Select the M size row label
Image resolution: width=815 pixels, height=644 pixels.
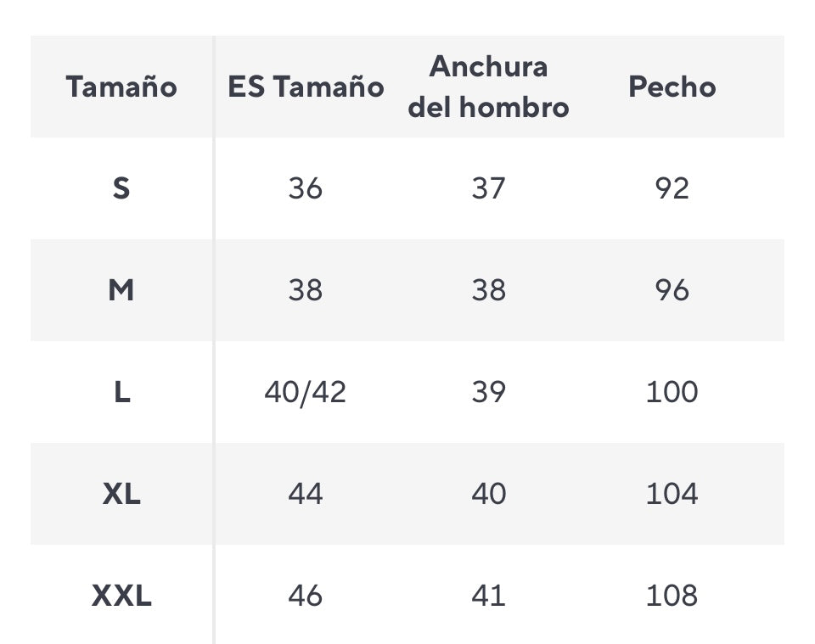click(121, 290)
